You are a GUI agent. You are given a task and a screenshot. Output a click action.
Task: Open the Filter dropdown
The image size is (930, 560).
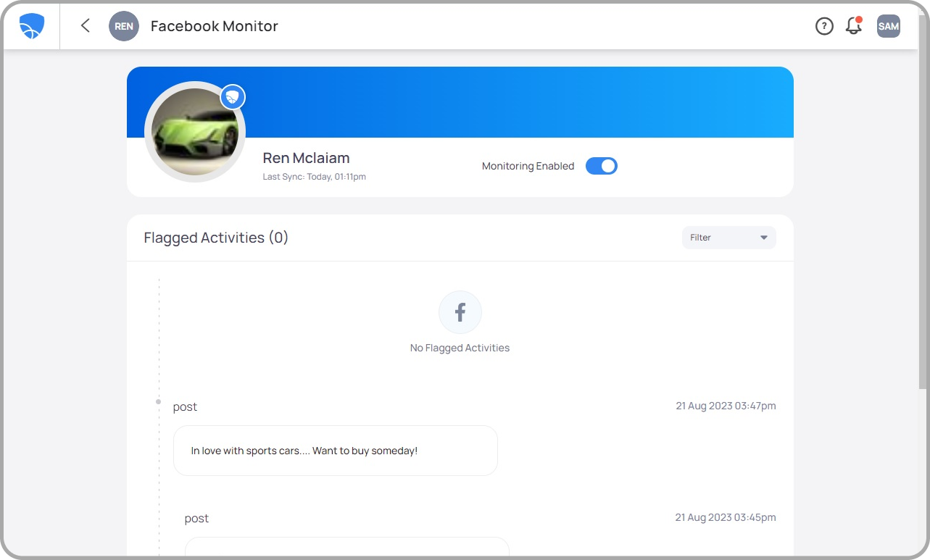pos(729,238)
